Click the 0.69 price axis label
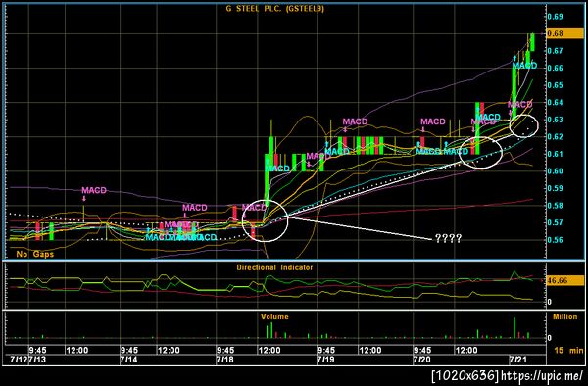Image resolution: width=588 pixels, height=386 pixels. coord(555,16)
